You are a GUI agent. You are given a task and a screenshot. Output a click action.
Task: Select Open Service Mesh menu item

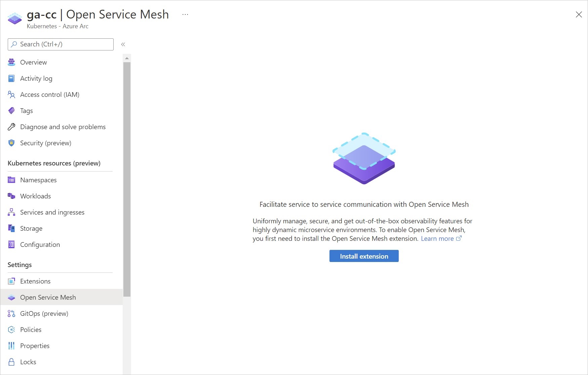(x=62, y=297)
